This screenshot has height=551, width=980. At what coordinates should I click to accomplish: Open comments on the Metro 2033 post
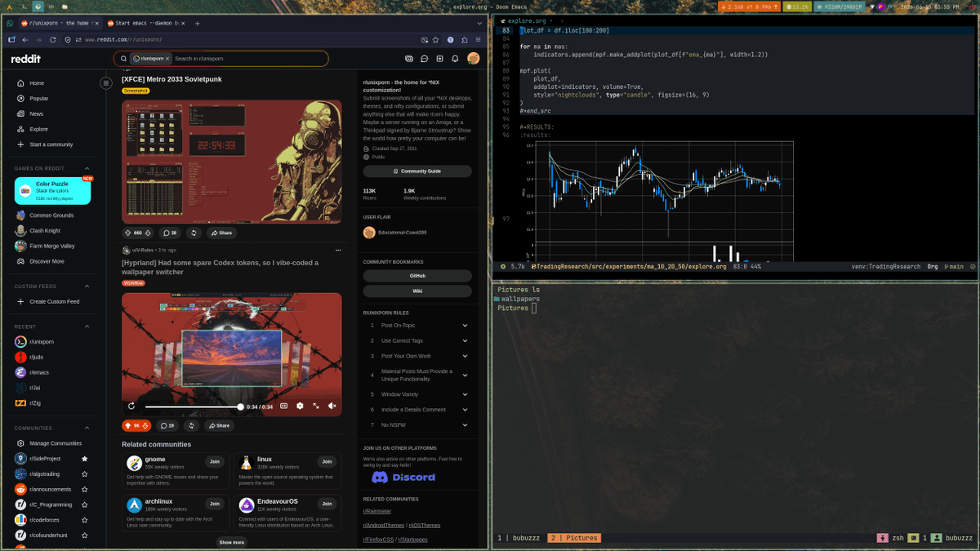click(x=169, y=233)
